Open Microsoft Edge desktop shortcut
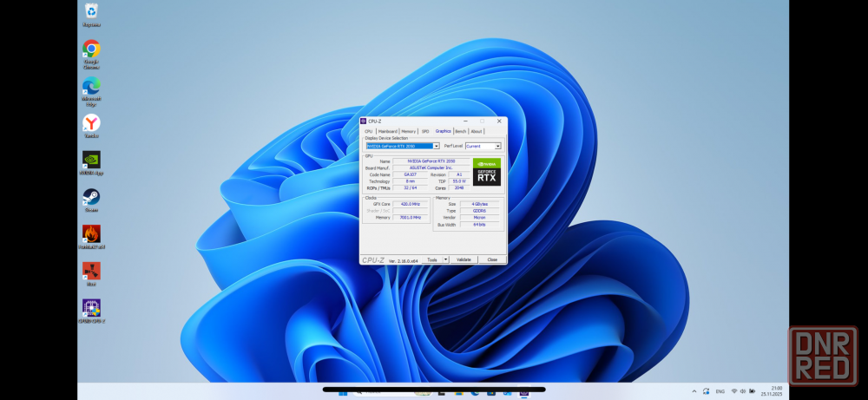This screenshot has width=868, height=400. 91,86
